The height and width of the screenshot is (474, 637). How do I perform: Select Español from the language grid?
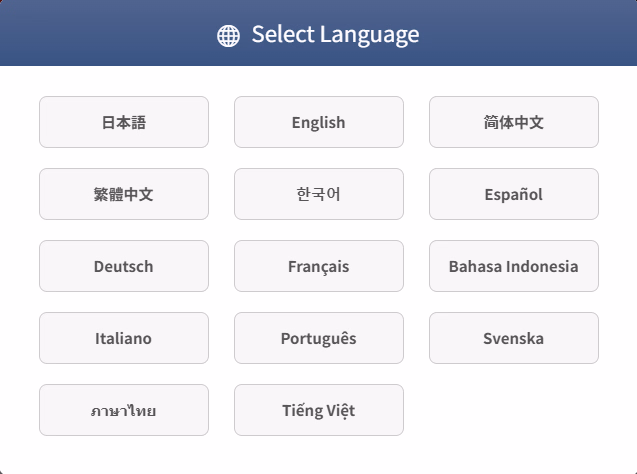[x=514, y=194]
